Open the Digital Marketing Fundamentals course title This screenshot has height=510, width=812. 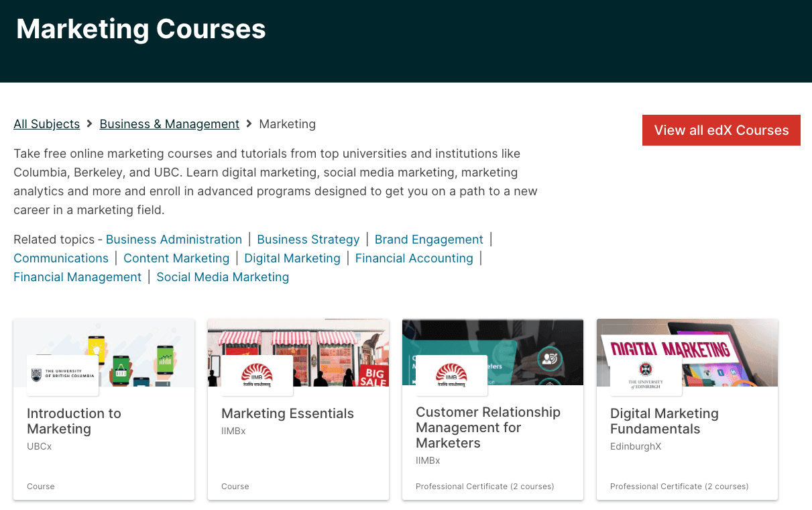[664, 421]
